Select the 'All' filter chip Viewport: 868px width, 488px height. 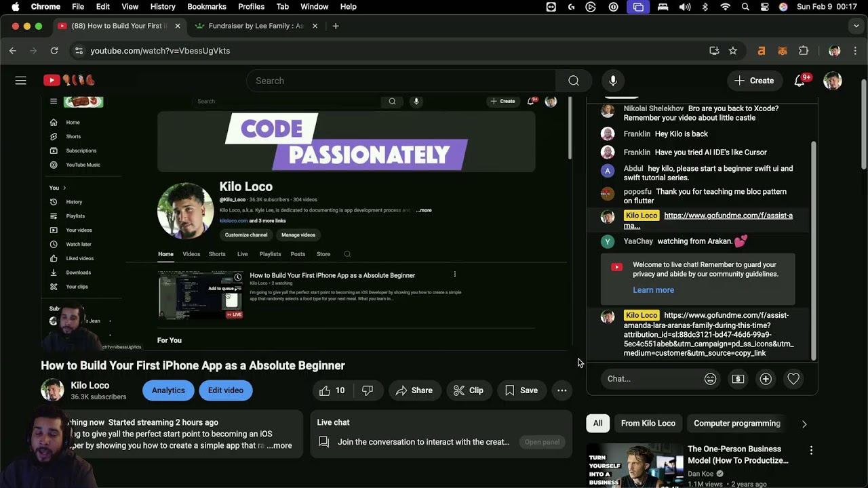point(598,424)
